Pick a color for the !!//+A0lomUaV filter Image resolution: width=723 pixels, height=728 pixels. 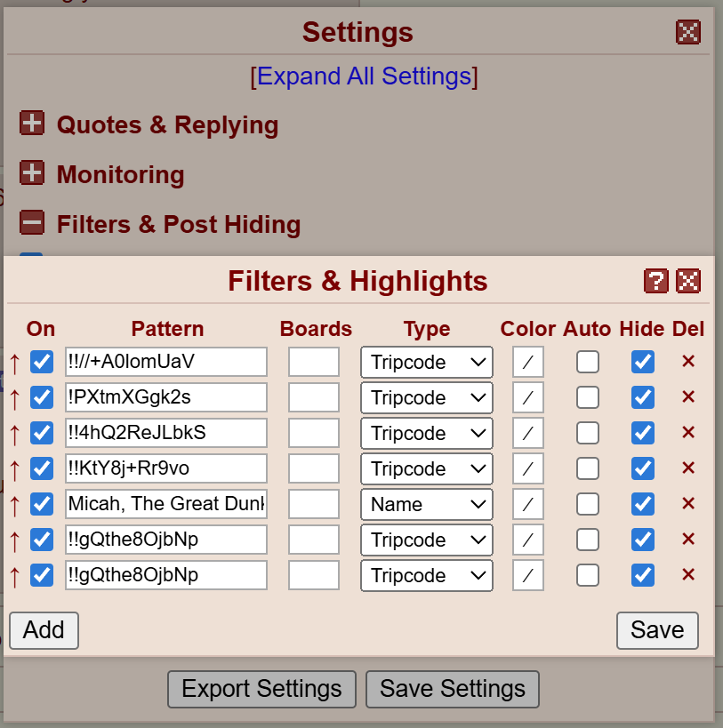(528, 362)
